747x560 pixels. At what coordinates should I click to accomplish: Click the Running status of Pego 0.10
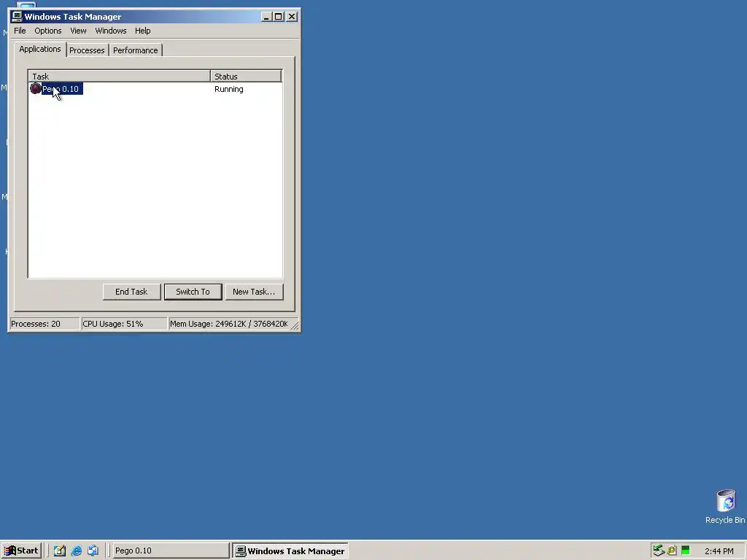[x=228, y=89]
